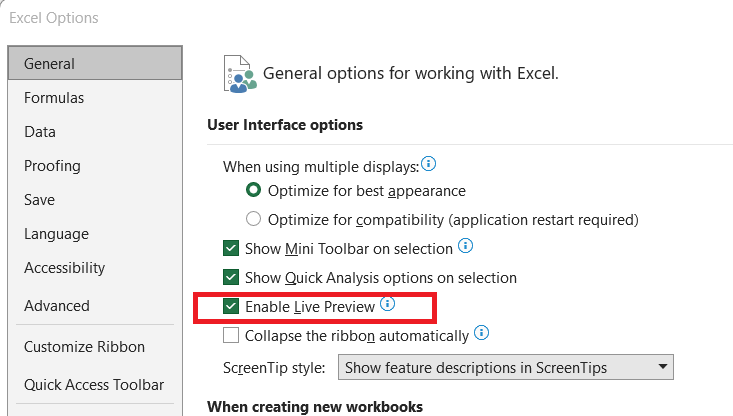Image resolution: width=733 pixels, height=416 pixels.
Task: Open Quick Access Toolbar settings
Action: [95, 385]
